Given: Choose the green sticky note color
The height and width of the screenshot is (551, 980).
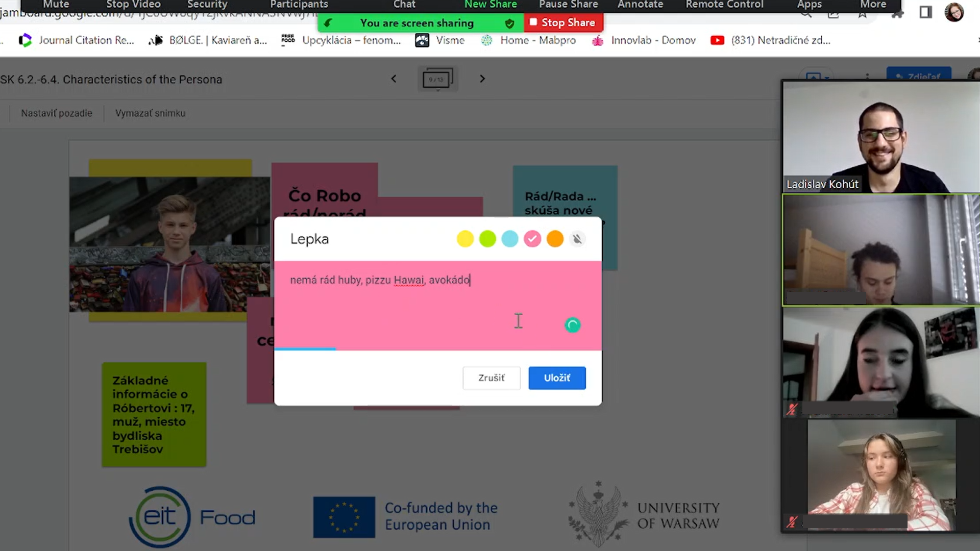Looking at the screenshot, I should pyautogui.click(x=487, y=239).
